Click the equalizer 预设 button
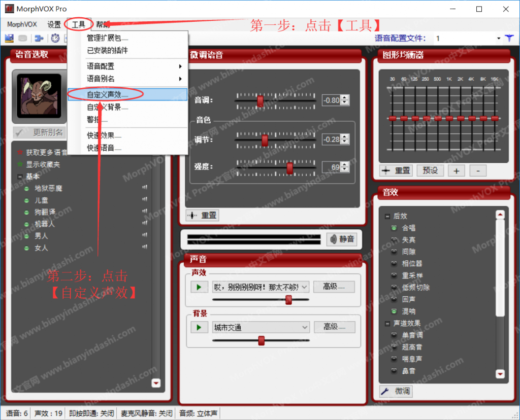520x420 pixels. click(430, 170)
